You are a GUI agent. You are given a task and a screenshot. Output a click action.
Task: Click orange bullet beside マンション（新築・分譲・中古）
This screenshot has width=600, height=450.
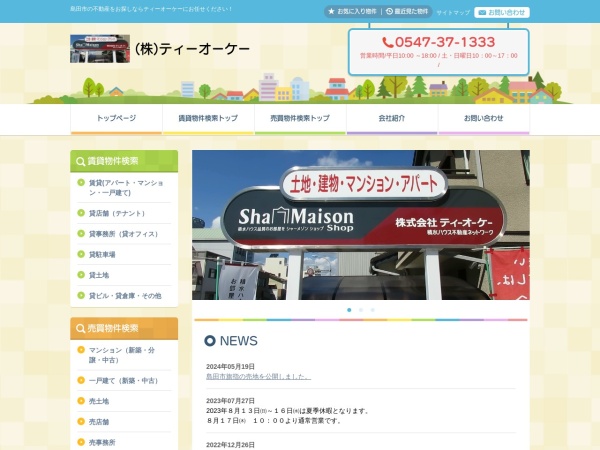81,350
